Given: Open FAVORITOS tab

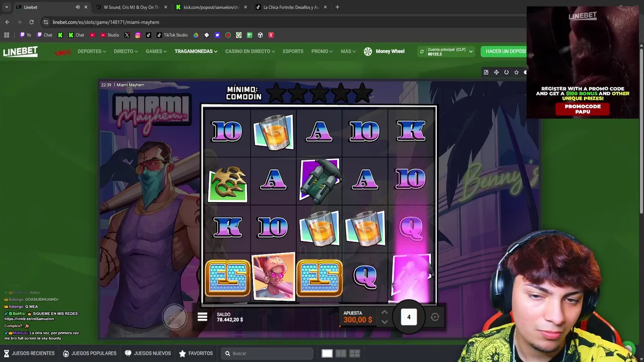Looking at the screenshot, I should click(x=196, y=353).
